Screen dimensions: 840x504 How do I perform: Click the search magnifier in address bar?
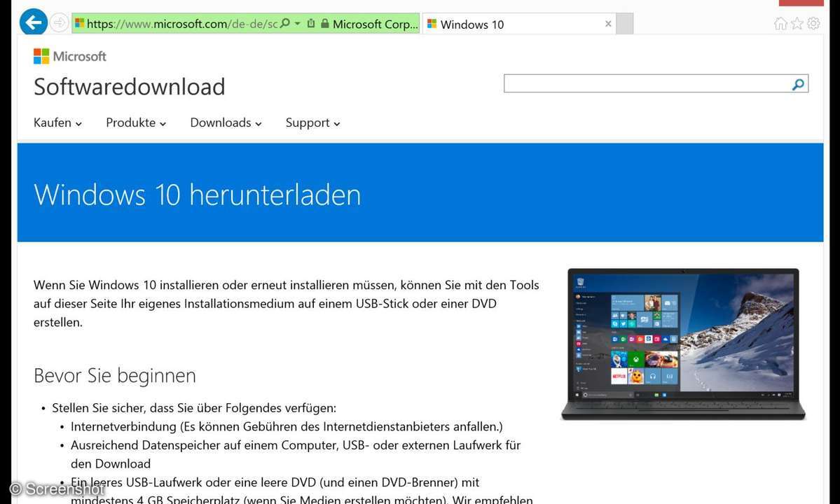[x=285, y=24]
